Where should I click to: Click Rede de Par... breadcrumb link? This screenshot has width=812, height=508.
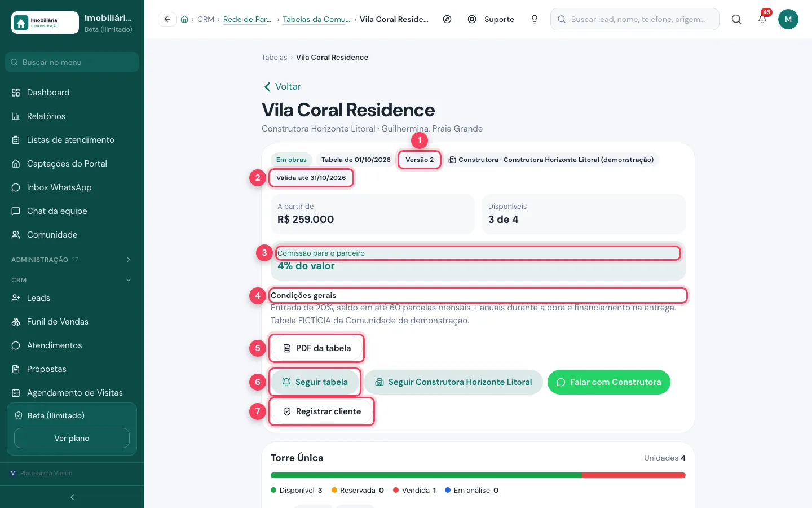click(247, 19)
